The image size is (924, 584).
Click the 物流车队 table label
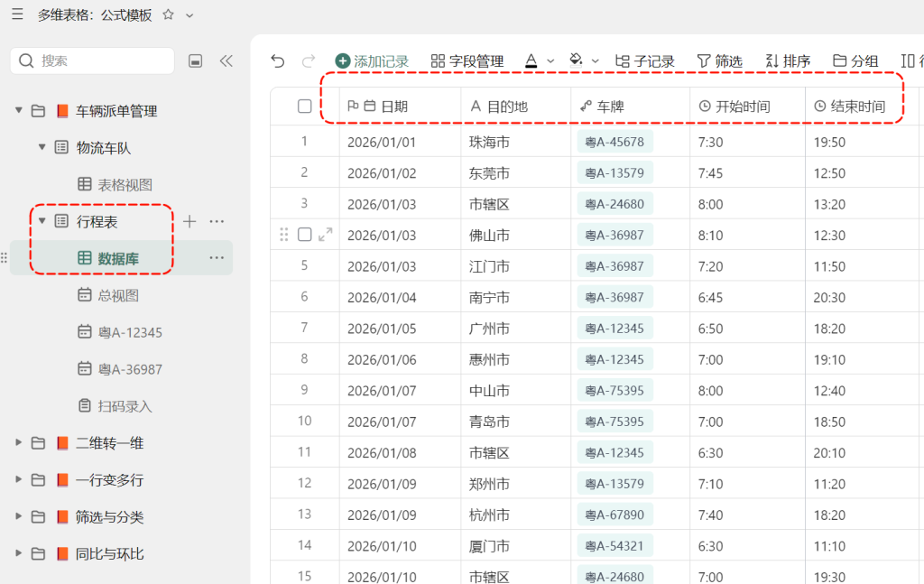[x=104, y=148]
